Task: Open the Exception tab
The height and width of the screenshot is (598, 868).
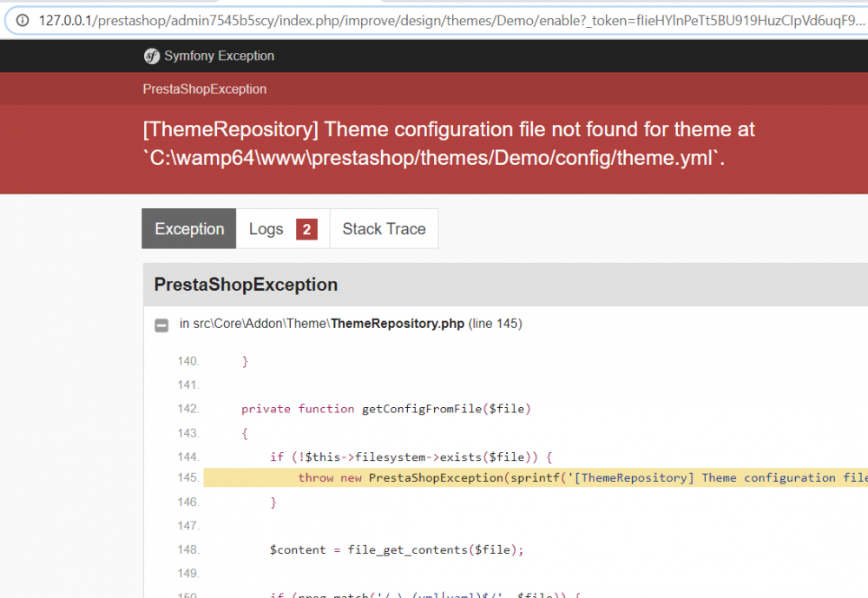Action: click(189, 229)
